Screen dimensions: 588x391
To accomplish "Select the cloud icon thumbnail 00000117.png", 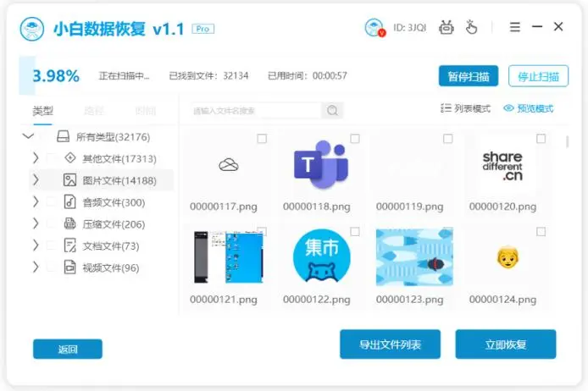I will pyautogui.click(x=229, y=164).
